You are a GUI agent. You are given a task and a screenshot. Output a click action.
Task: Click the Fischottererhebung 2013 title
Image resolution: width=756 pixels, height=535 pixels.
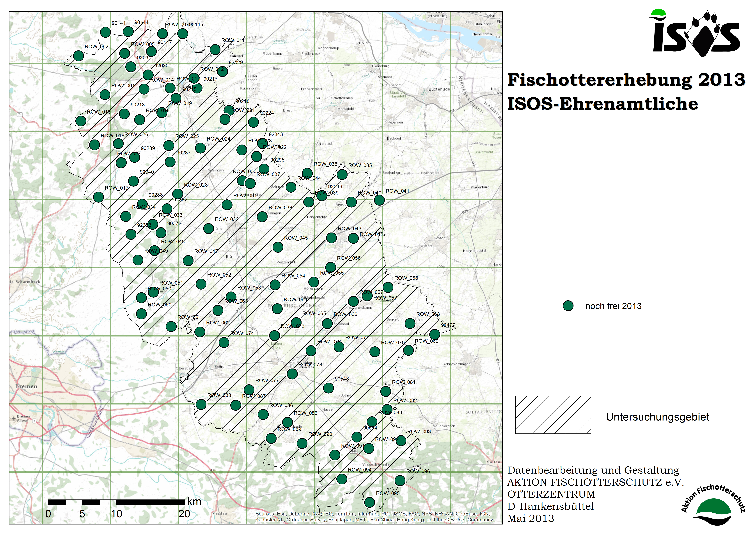(x=626, y=80)
